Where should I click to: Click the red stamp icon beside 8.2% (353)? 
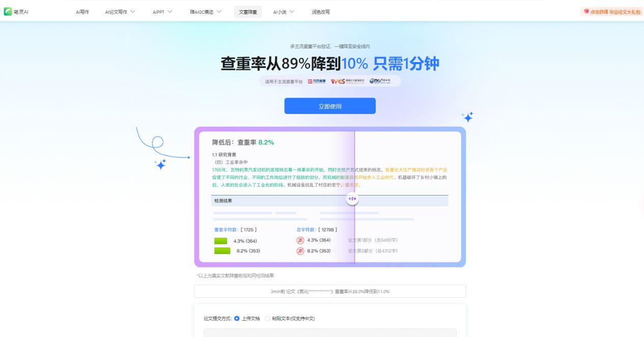pyautogui.click(x=300, y=251)
